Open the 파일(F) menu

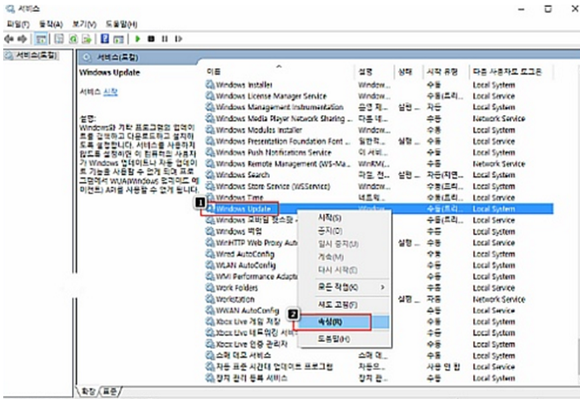[x=18, y=24]
